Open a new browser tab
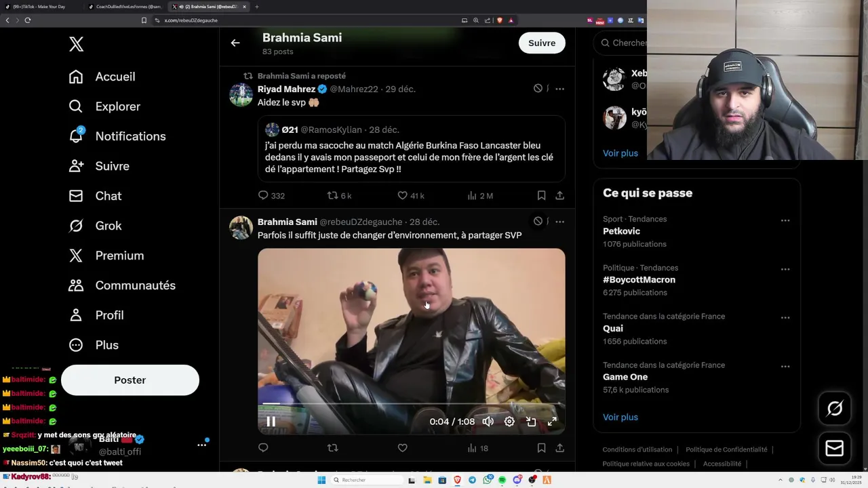 257,7
